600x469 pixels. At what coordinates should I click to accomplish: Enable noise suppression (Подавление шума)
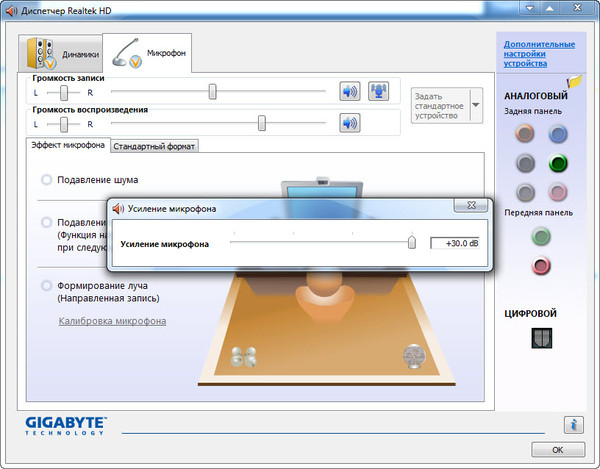tap(47, 179)
